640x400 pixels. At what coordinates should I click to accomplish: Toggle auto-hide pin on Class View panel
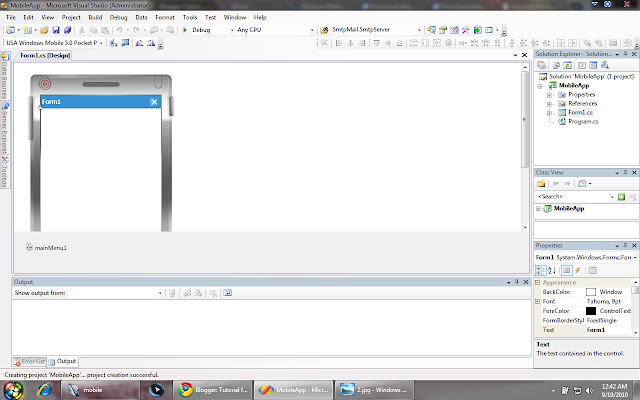coord(625,173)
